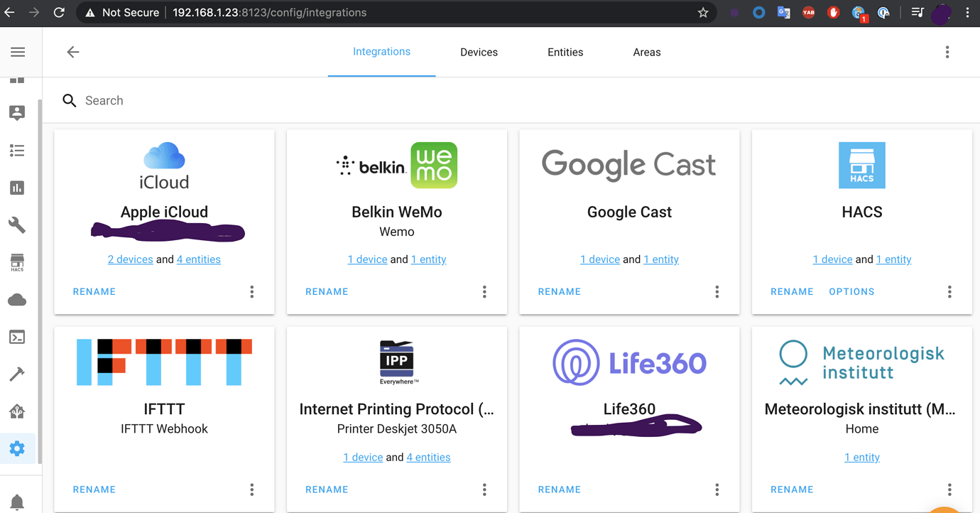Click the browser address bar URL
980x513 pixels.
coord(270,13)
